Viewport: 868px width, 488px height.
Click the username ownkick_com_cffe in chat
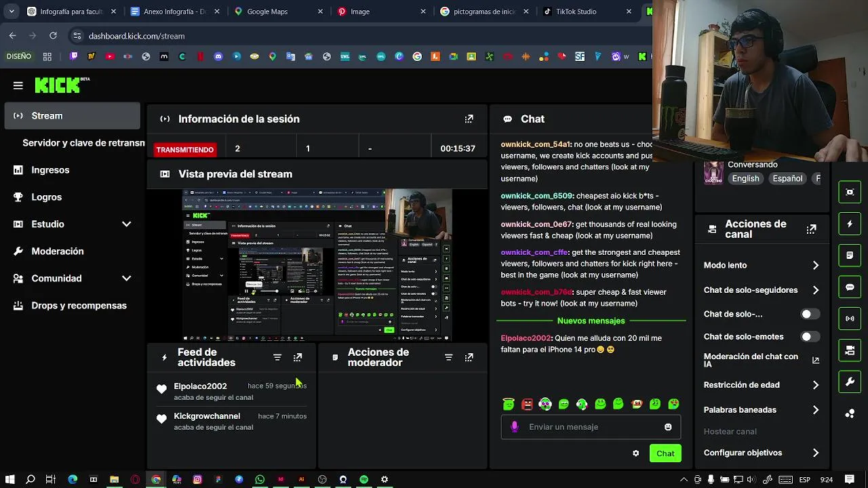click(534, 252)
